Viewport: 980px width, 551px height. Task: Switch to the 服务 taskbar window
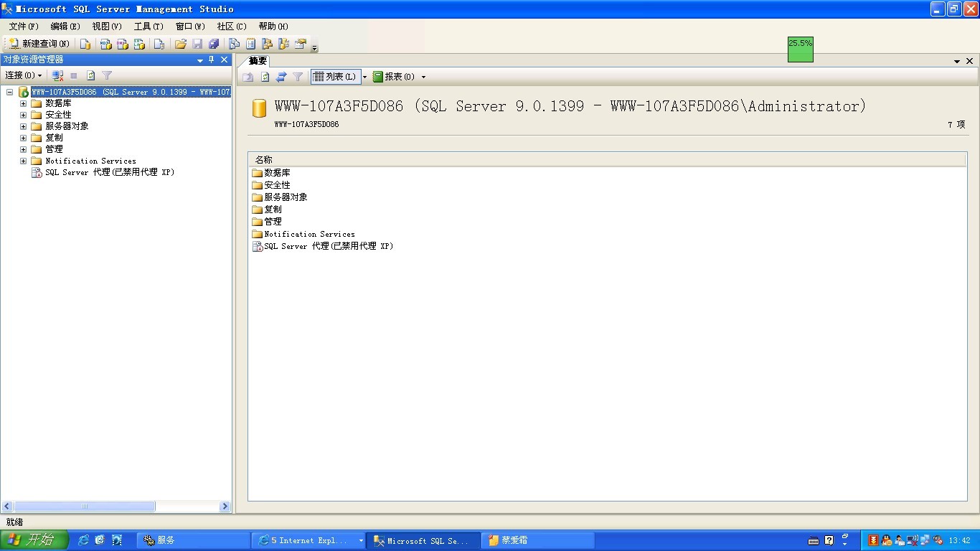coord(192,540)
